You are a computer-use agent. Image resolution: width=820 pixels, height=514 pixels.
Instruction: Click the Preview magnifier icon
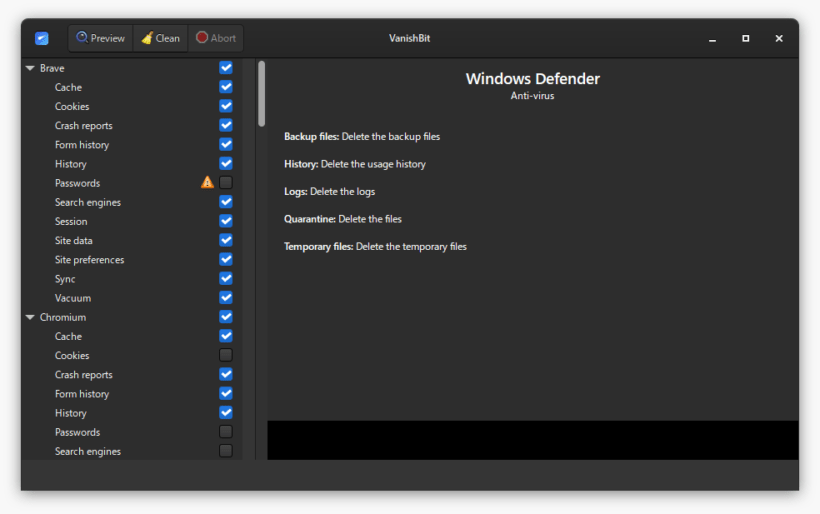pos(82,37)
